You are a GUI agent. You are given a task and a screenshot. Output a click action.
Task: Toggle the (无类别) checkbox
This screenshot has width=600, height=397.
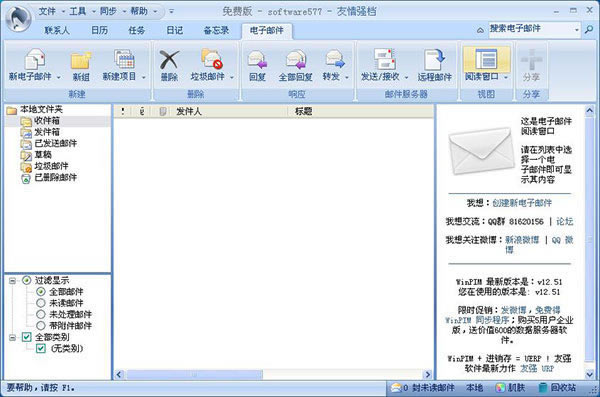pos(41,348)
